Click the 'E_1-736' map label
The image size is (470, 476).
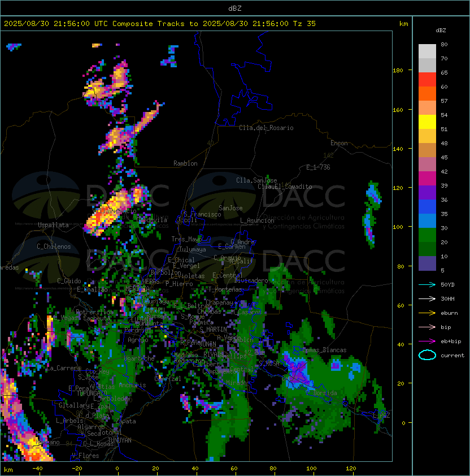click(x=318, y=167)
